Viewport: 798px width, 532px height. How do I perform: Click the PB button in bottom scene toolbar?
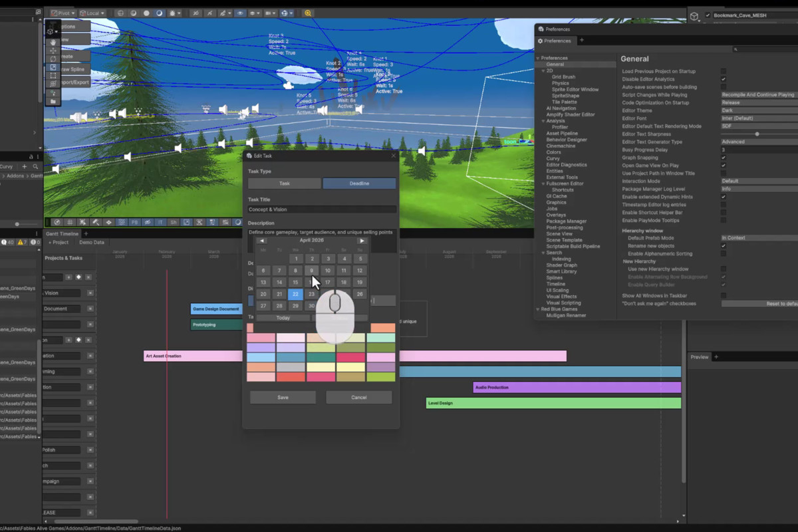click(134, 222)
